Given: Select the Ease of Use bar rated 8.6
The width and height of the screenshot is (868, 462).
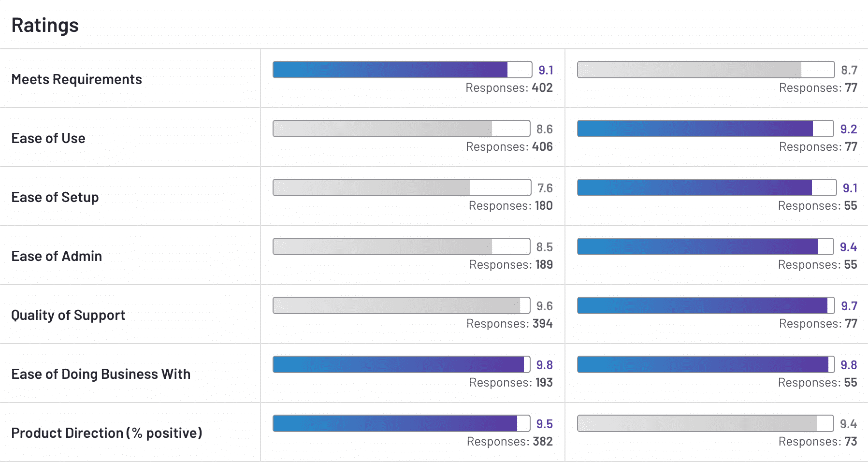Looking at the screenshot, I should pos(401,129).
